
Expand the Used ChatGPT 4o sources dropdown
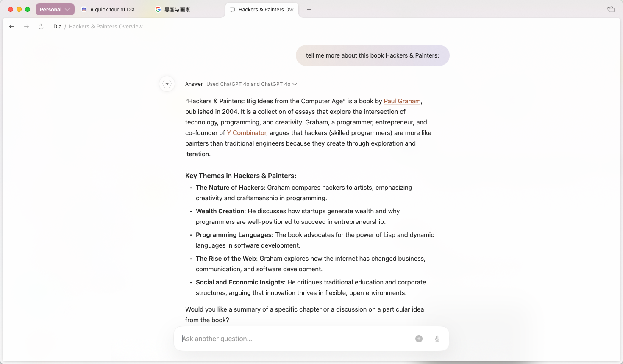(x=252, y=84)
